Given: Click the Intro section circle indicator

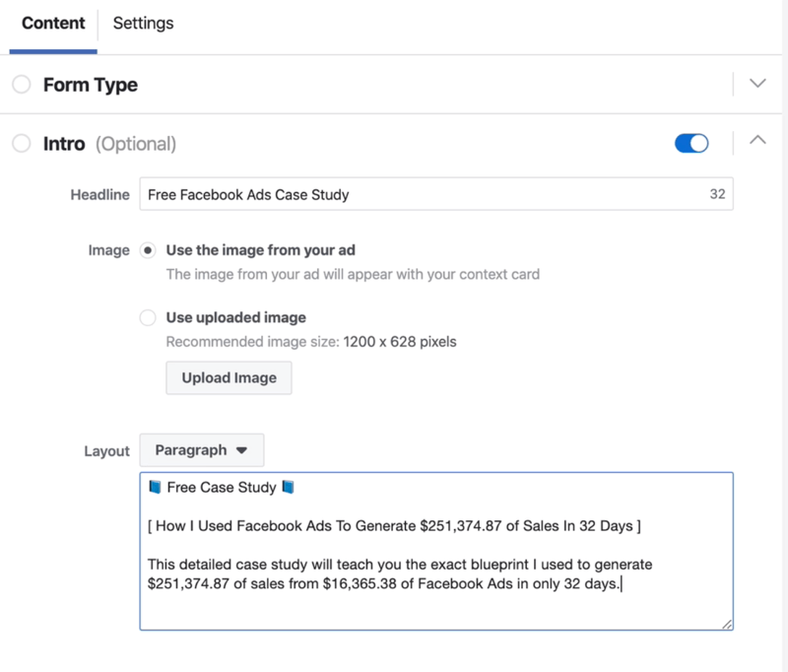Looking at the screenshot, I should 22,143.
